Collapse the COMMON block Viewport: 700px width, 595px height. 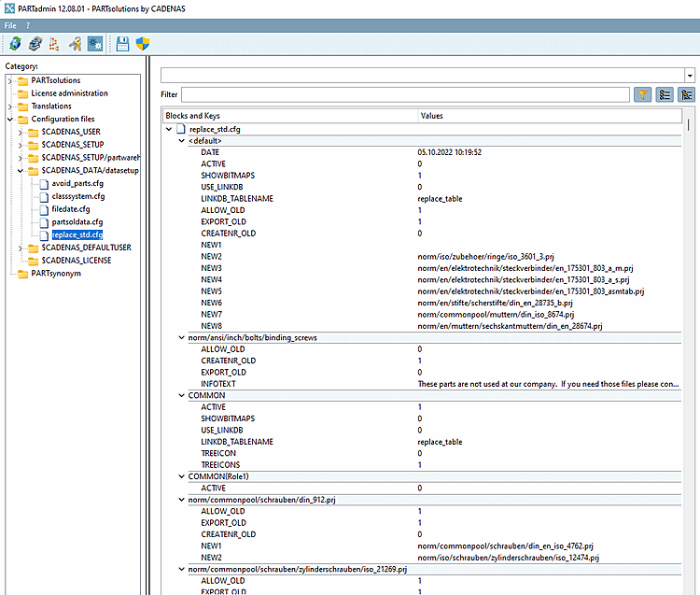tap(182, 395)
